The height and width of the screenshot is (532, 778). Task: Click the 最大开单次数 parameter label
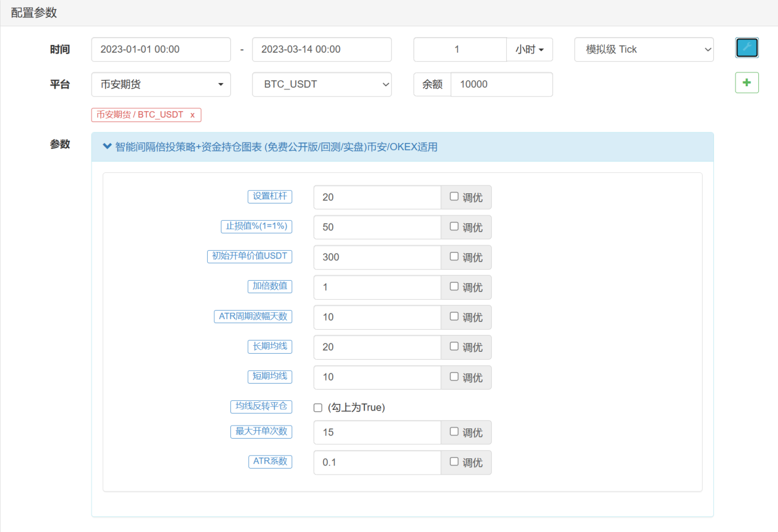click(x=262, y=431)
